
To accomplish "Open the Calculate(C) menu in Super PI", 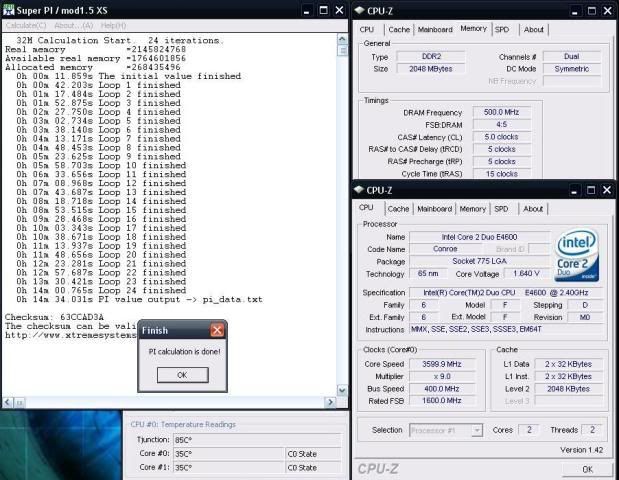I will (26, 26).
